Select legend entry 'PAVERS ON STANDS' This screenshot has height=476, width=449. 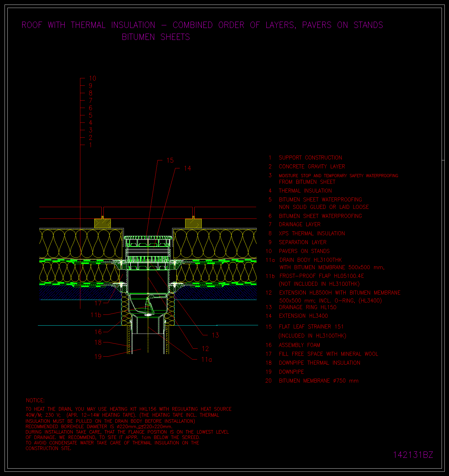(x=304, y=251)
